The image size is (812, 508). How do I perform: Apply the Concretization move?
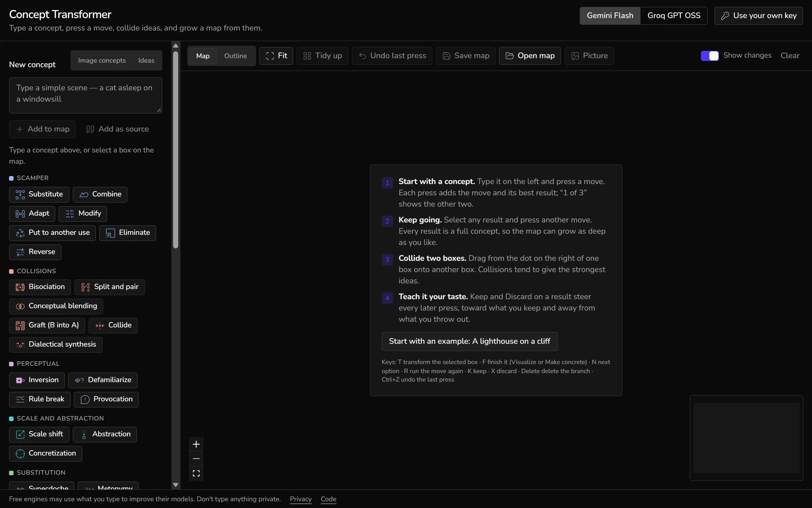point(46,453)
